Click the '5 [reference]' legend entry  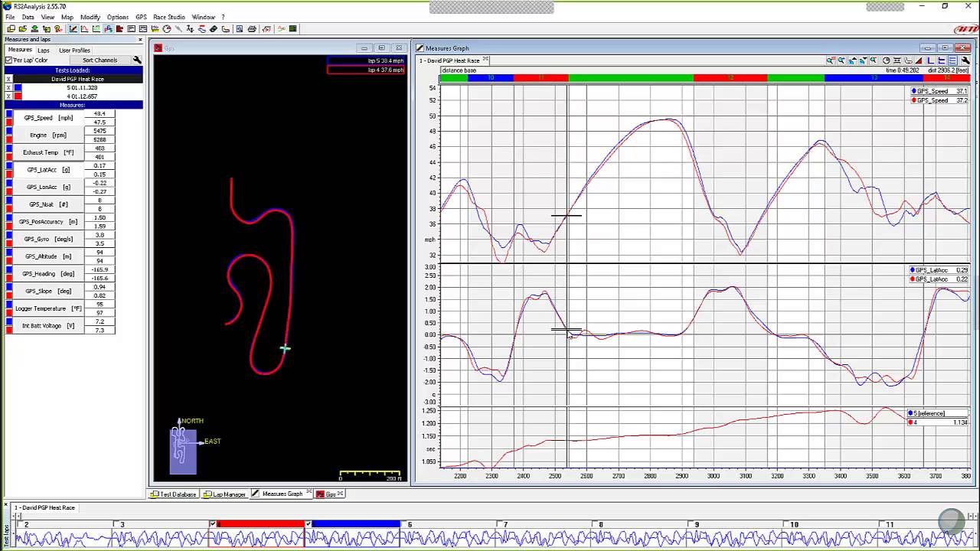click(x=939, y=413)
